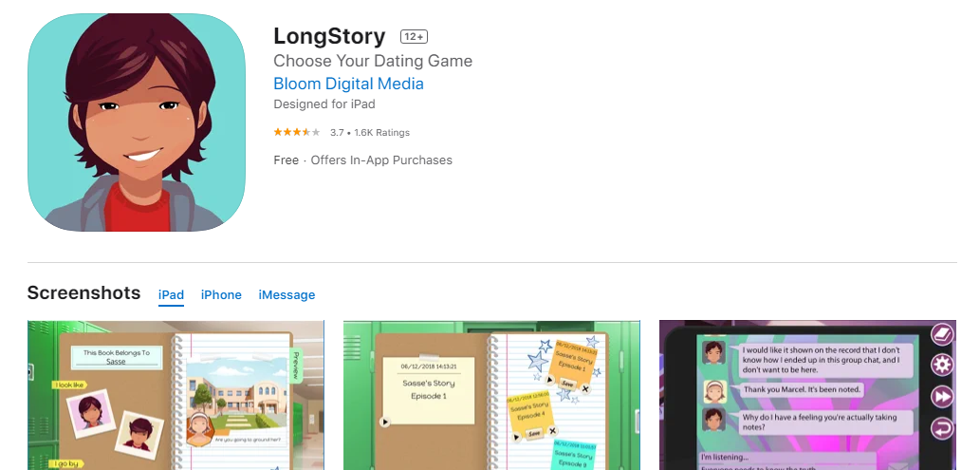
Task: Click the Save button on the yellow Episode 4 note
Action: coord(534,433)
